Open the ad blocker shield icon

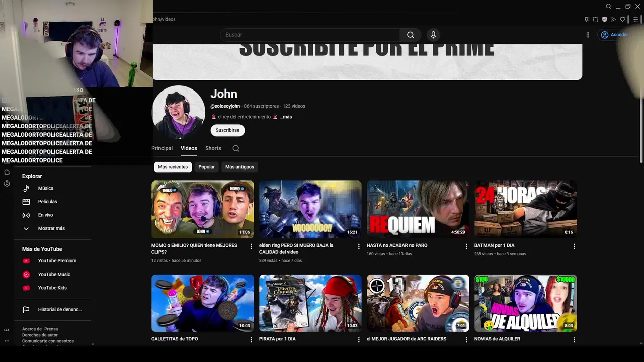(604, 19)
